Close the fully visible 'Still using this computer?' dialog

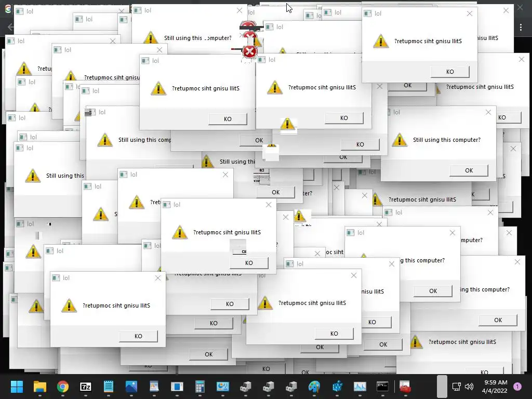point(488,112)
